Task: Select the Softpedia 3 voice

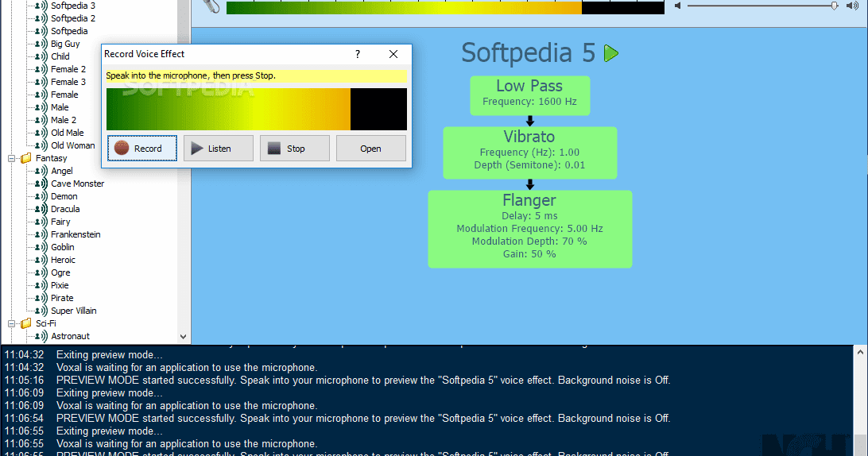Action: pos(73,6)
